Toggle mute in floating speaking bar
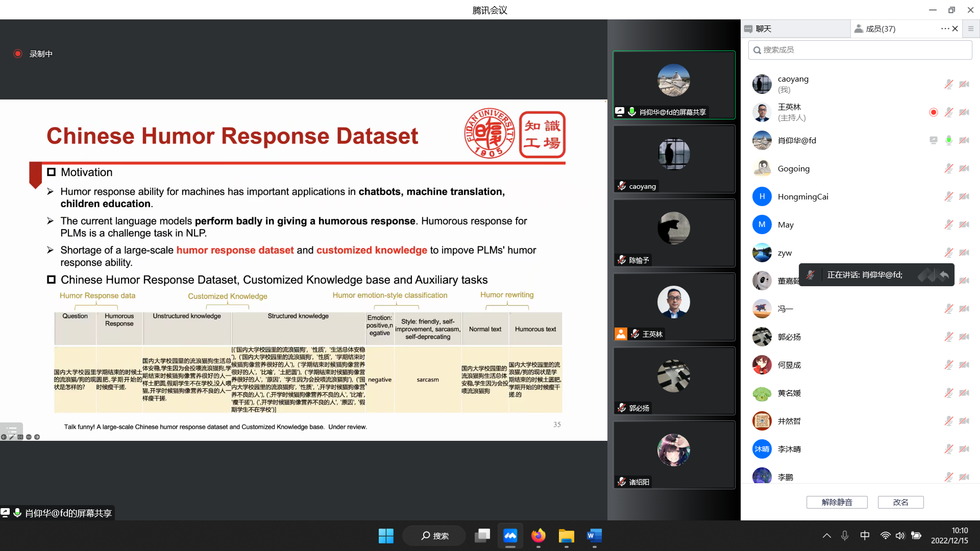This screenshot has width=980, height=551. point(810,275)
